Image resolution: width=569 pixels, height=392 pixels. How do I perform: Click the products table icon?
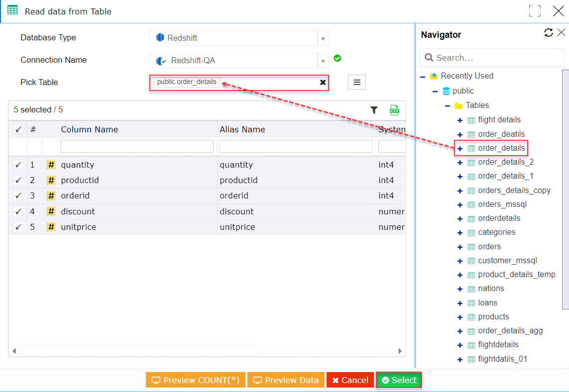471,317
